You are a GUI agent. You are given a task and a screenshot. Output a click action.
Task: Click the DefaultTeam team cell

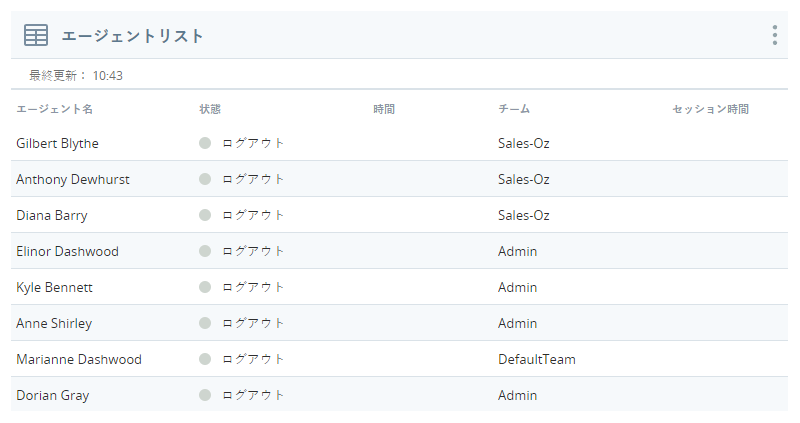537,359
